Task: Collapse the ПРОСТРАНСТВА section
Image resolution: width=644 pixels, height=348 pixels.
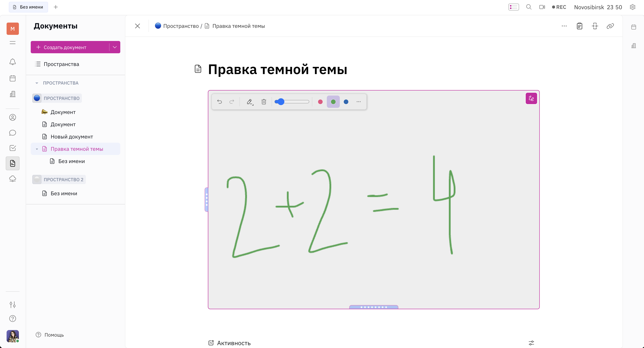Action: 37,83
